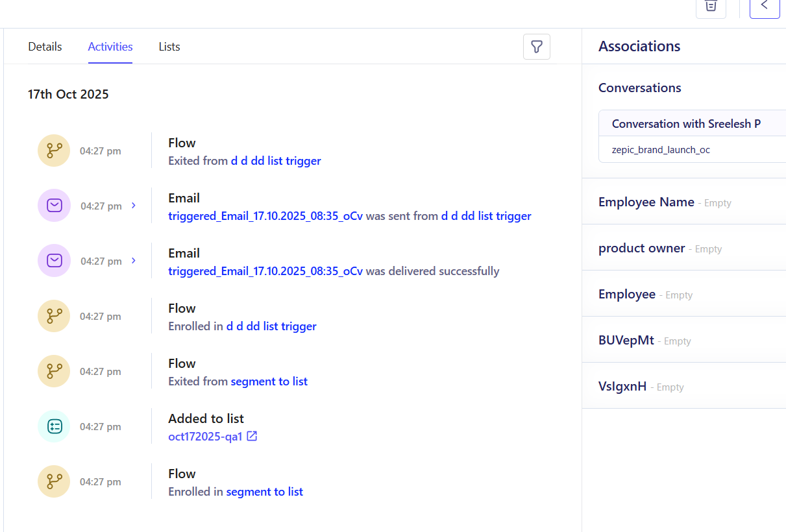This screenshot has width=786, height=532.
Task: Expand the email 'was sent from' activity chevron
Action: [x=134, y=206]
